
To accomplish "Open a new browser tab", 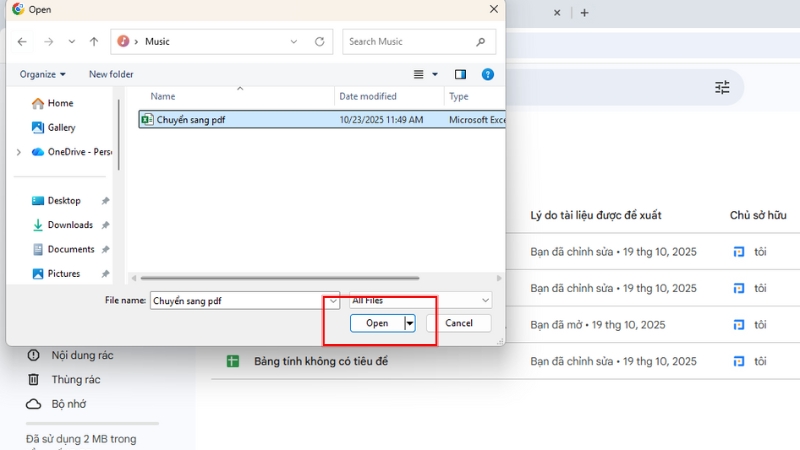I will click(x=585, y=13).
